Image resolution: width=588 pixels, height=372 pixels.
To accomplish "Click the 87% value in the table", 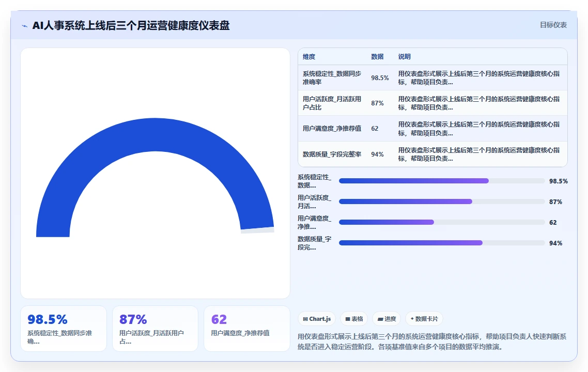I will (x=377, y=103).
